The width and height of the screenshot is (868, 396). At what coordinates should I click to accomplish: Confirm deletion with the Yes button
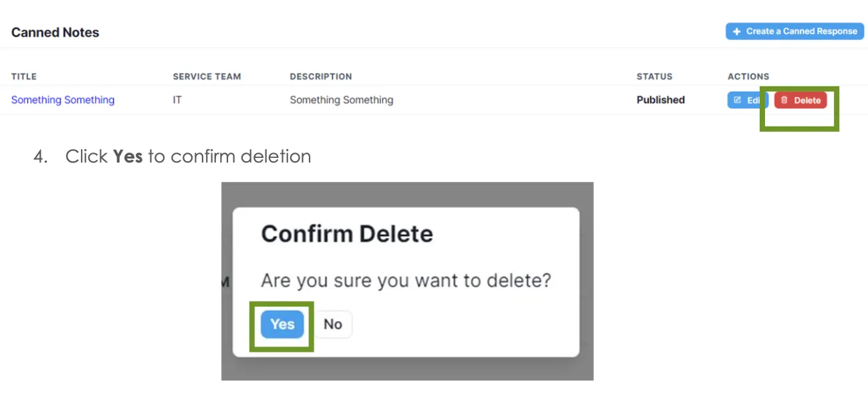click(282, 324)
